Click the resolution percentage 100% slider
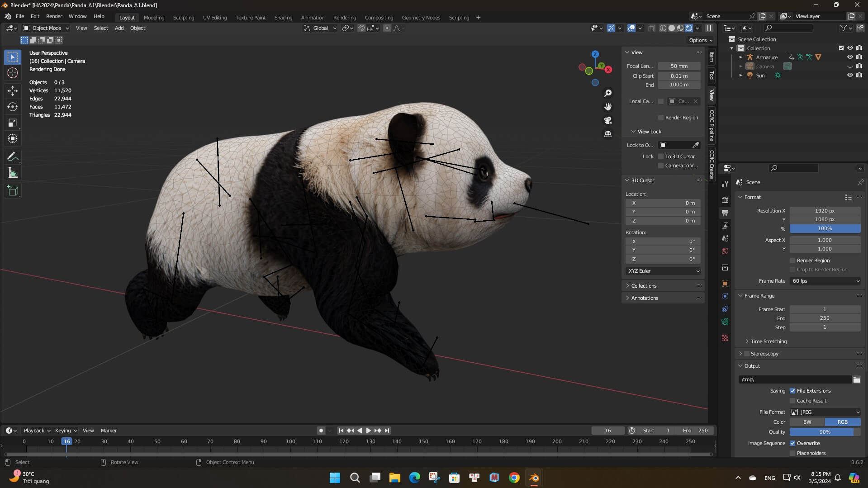This screenshot has height=488, width=868. (825, 229)
